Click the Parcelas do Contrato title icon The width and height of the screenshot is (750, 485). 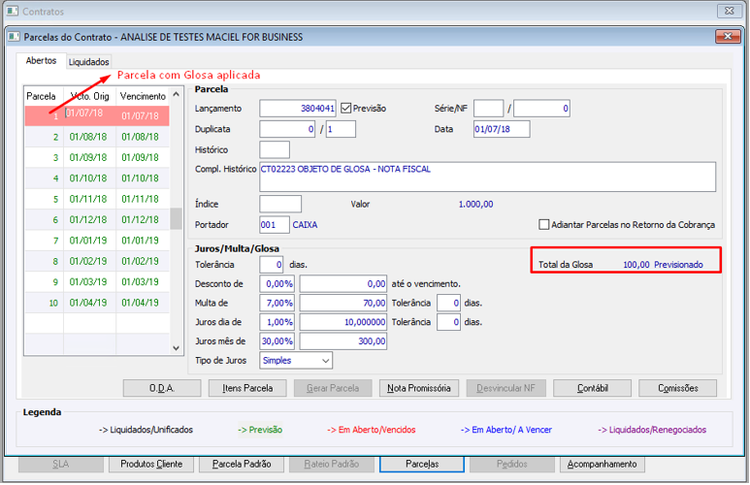click(x=13, y=37)
